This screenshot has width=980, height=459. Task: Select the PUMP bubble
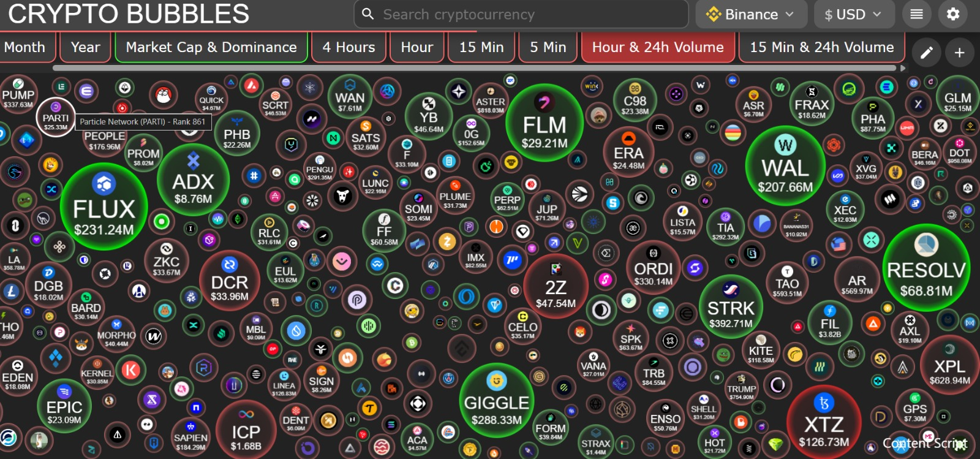[18, 94]
